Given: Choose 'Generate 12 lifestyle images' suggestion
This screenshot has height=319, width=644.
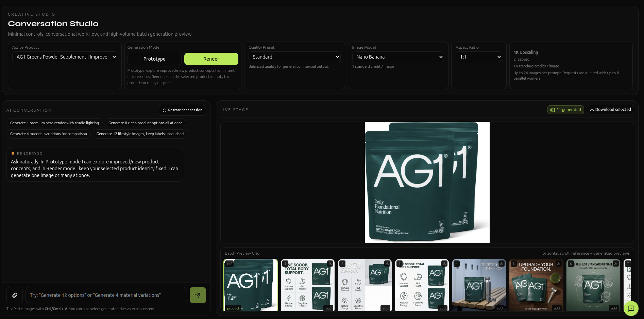Looking at the screenshot, I should click(140, 134).
